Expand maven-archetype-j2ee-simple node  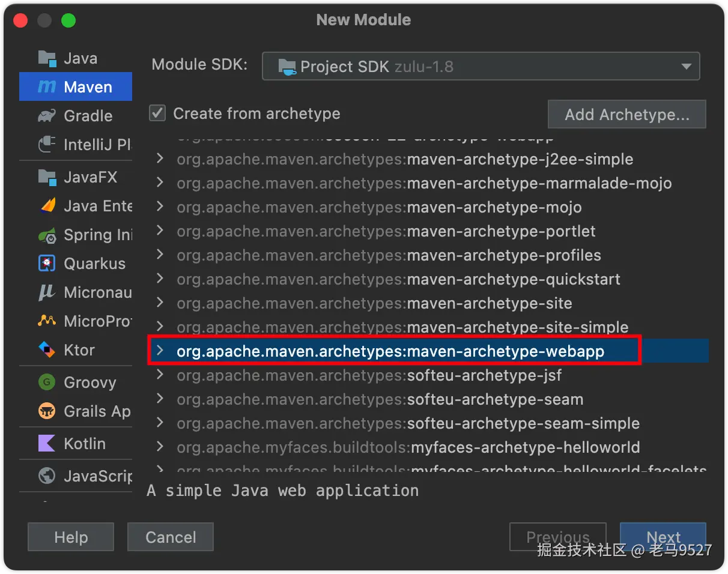tap(160, 159)
